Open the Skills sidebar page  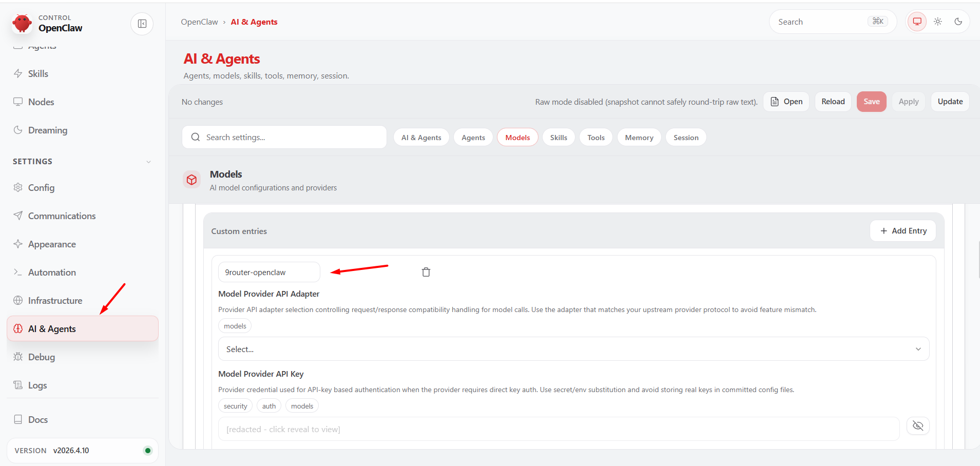[38, 74]
